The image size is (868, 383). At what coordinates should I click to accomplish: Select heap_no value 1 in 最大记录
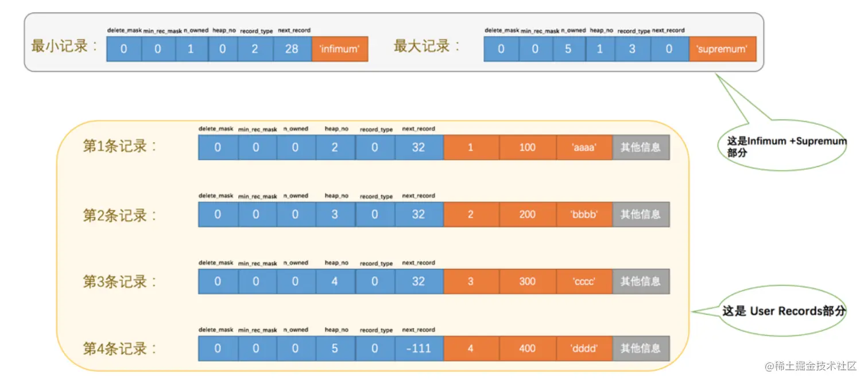(x=600, y=49)
